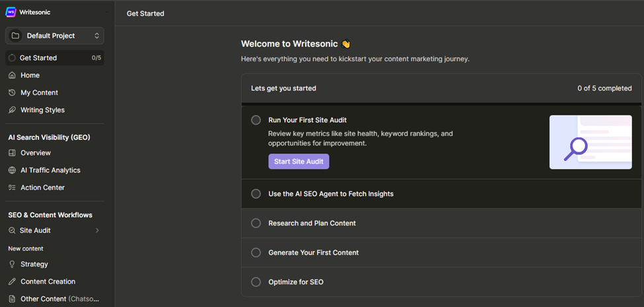Click the site audit illustration thumbnail
The height and width of the screenshot is (307, 644).
pyautogui.click(x=590, y=142)
